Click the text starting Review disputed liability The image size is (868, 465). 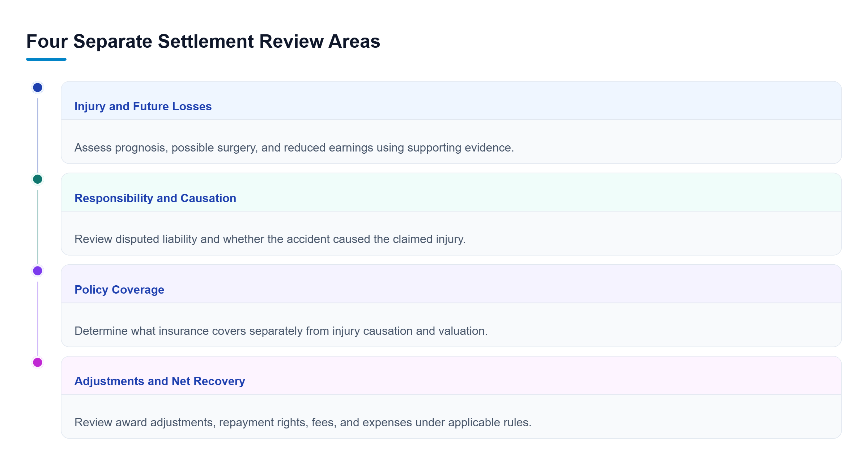(270, 239)
